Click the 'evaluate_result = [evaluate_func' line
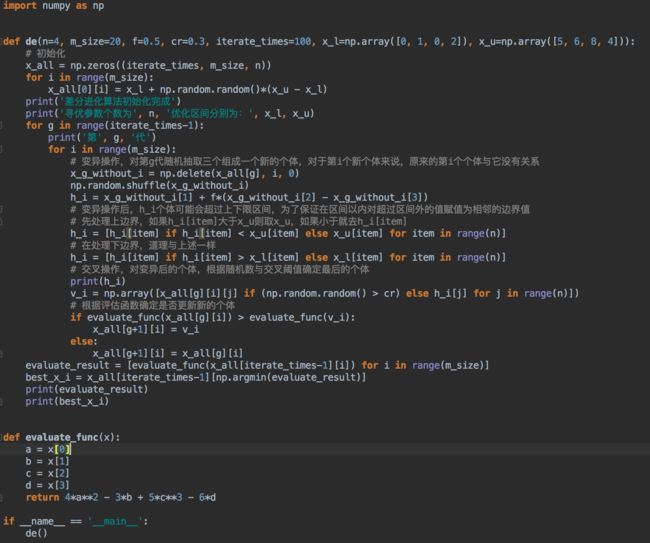The height and width of the screenshot is (543, 650). point(257,366)
